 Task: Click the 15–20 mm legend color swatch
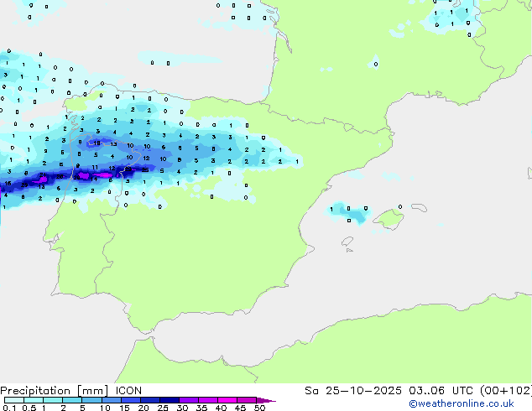[x=130, y=400]
